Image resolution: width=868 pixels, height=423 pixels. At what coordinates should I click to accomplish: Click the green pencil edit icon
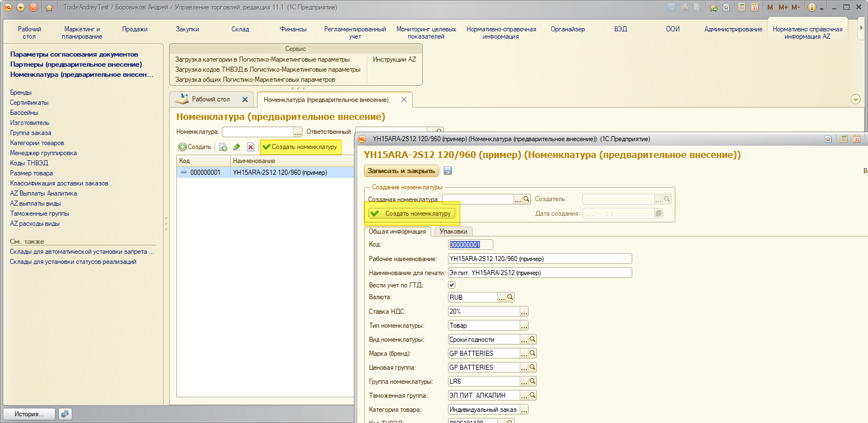tap(236, 147)
